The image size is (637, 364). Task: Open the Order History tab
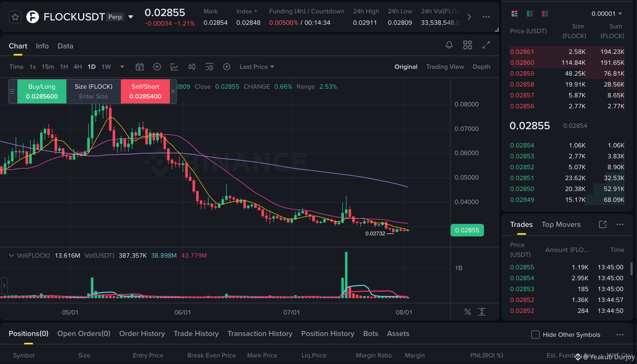(142, 334)
